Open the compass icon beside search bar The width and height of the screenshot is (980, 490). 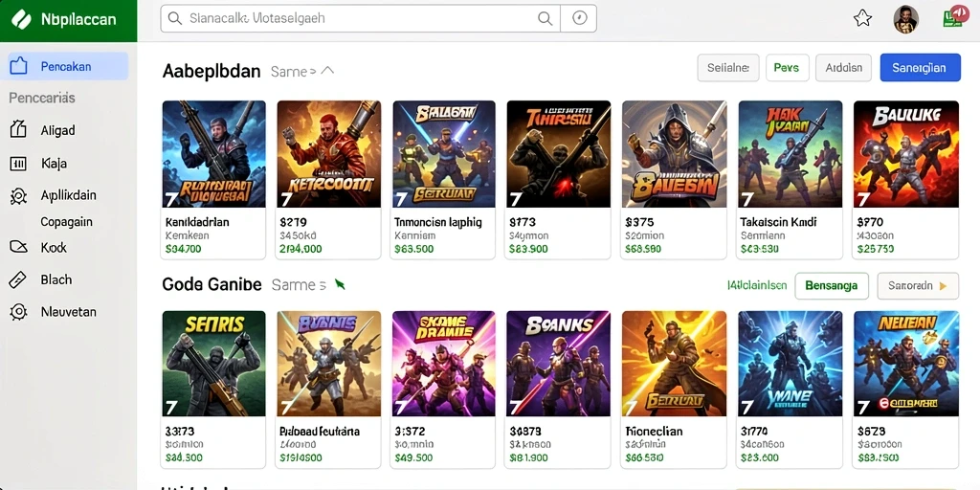(579, 19)
